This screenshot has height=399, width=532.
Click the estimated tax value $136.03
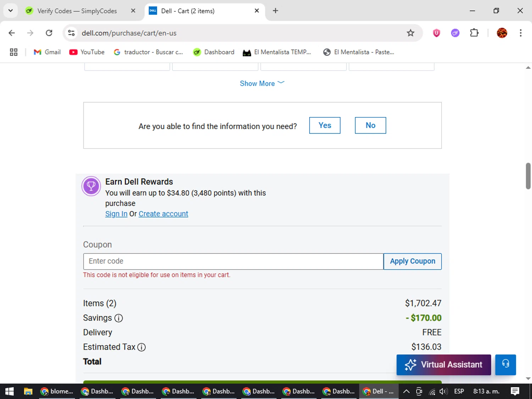tap(426, 347)
